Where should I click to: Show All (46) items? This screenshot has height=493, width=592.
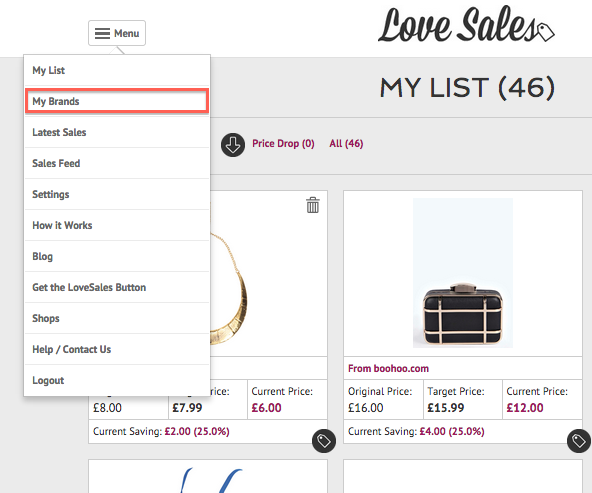[x=346, y=143]
